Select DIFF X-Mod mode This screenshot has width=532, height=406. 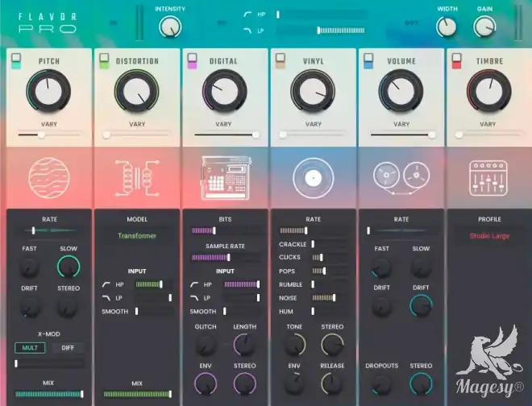pos(68,348)
